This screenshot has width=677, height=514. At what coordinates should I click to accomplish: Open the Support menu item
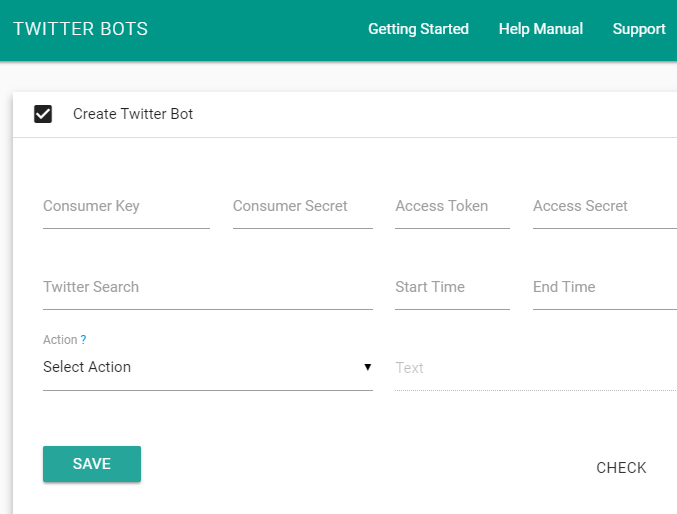639,29
